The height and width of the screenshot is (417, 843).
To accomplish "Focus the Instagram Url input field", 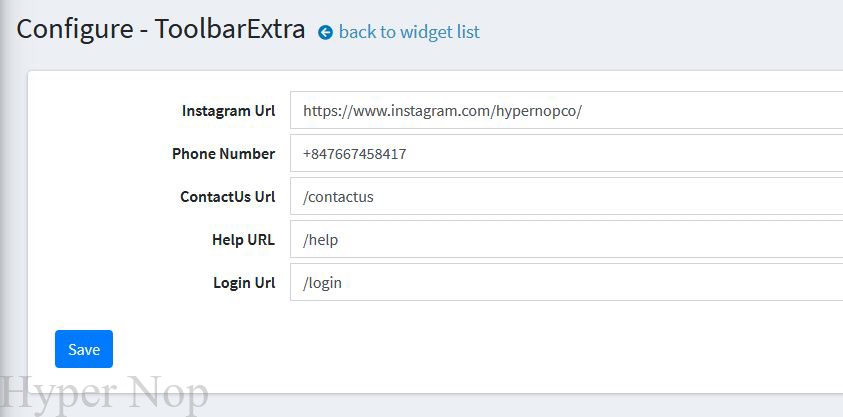I will pyautogui.click(x=567, y=110).
